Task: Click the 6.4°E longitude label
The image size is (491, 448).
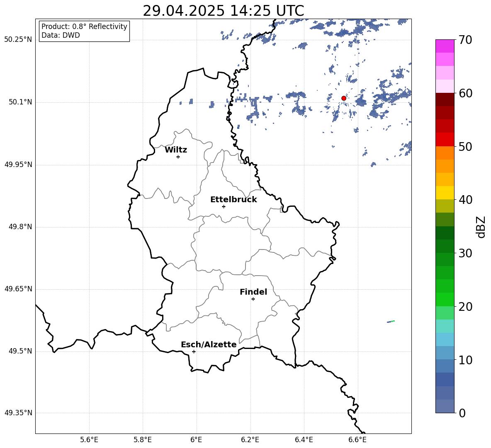Action: 304,440
